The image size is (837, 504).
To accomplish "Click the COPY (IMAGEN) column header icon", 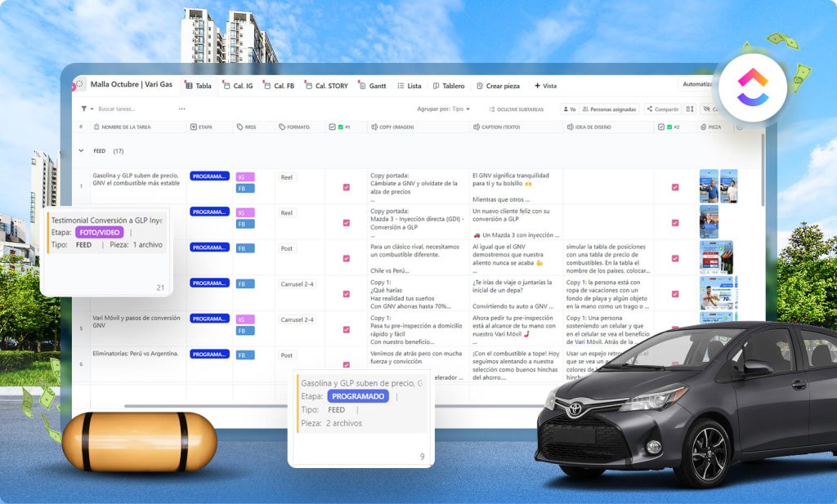I will click(374, 127).
